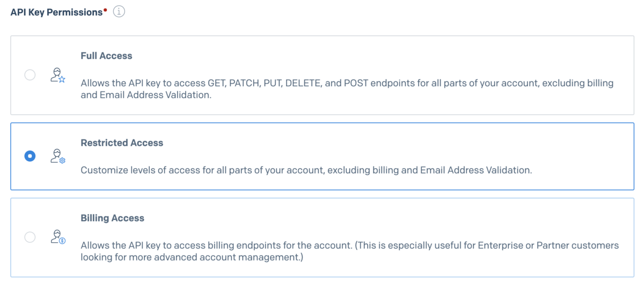Click the red required marker after Permissions
Image resolution: width=644 pixels, height=284 pixels.
[105, 9]
